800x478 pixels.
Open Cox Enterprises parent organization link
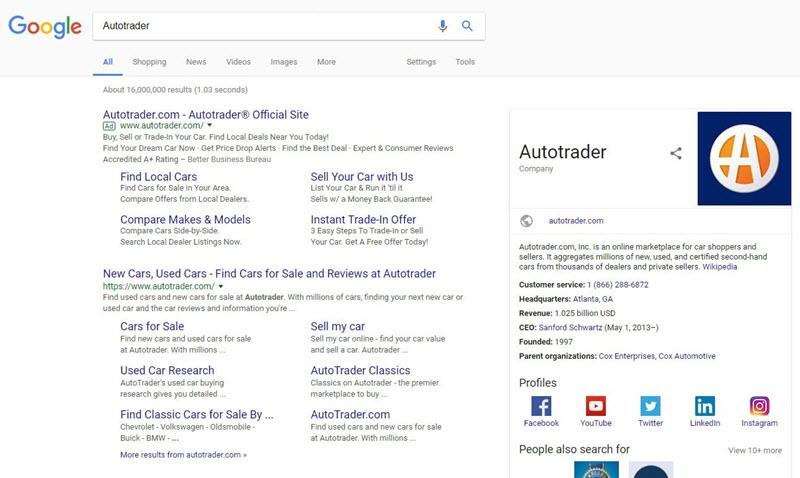pyautogui.click(x=627, y=356)
